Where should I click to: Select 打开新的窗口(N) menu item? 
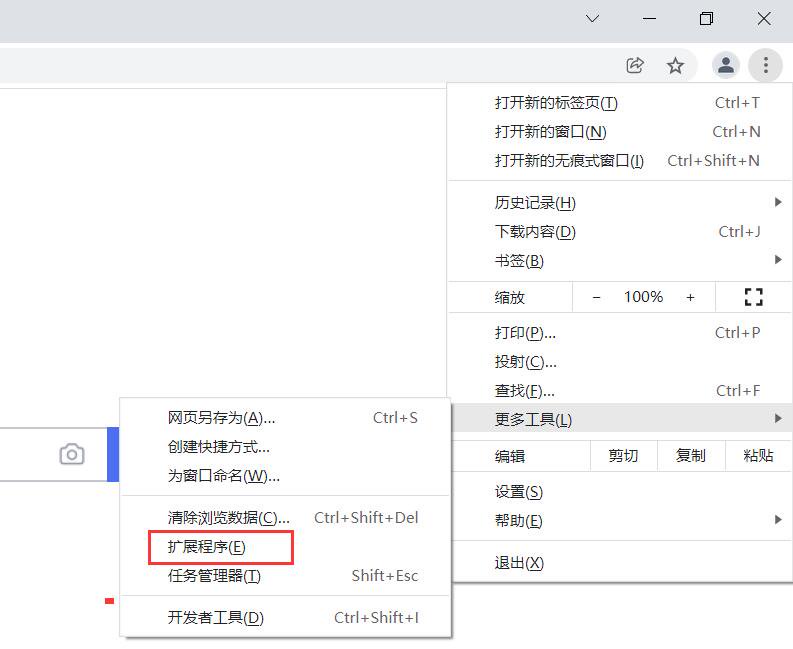(x=620, y=132)
